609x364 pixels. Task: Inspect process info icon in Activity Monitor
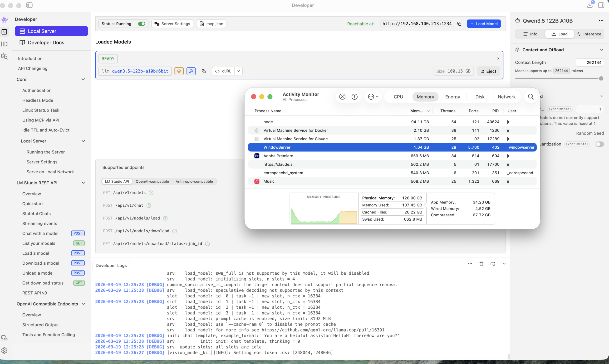coord(354,97)
